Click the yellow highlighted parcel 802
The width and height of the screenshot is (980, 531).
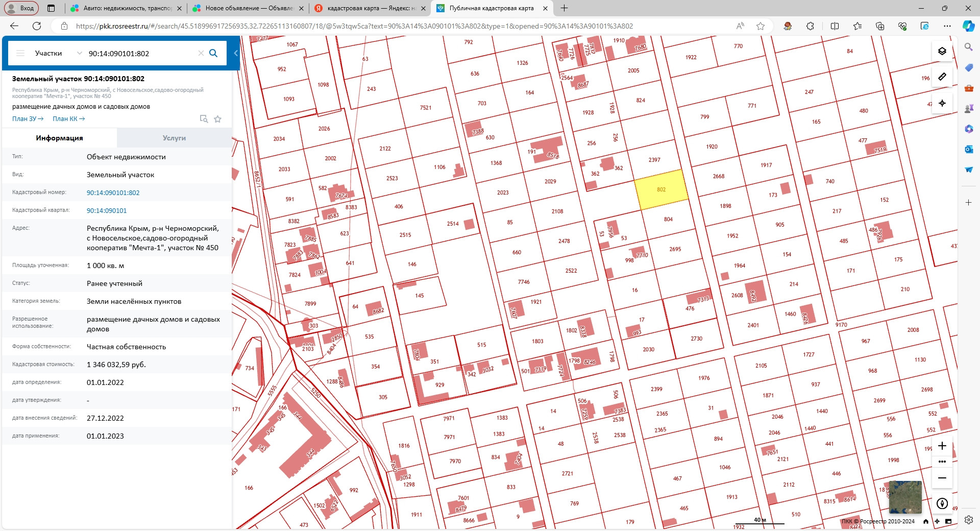[661, 189]
